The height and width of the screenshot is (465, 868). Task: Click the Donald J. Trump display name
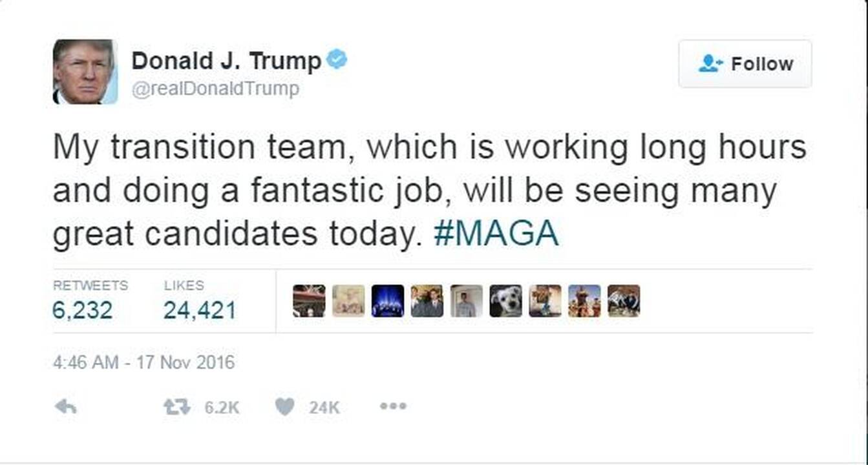coord(226,61)
